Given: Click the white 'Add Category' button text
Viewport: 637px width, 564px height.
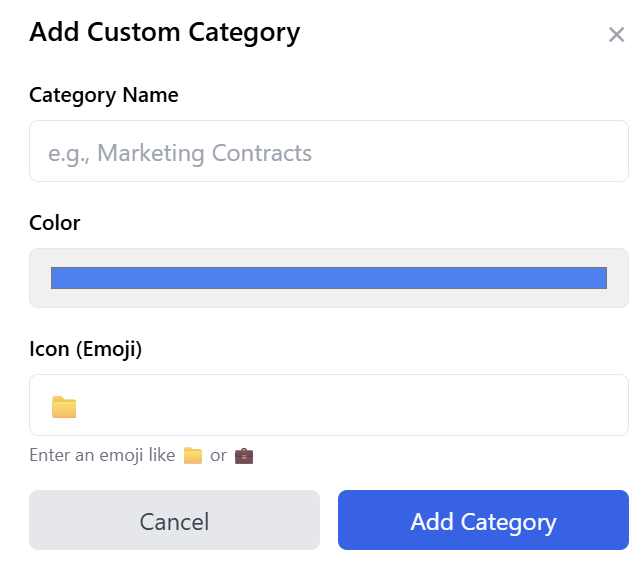Looking at the screenshot, I should tap(483, 521).
